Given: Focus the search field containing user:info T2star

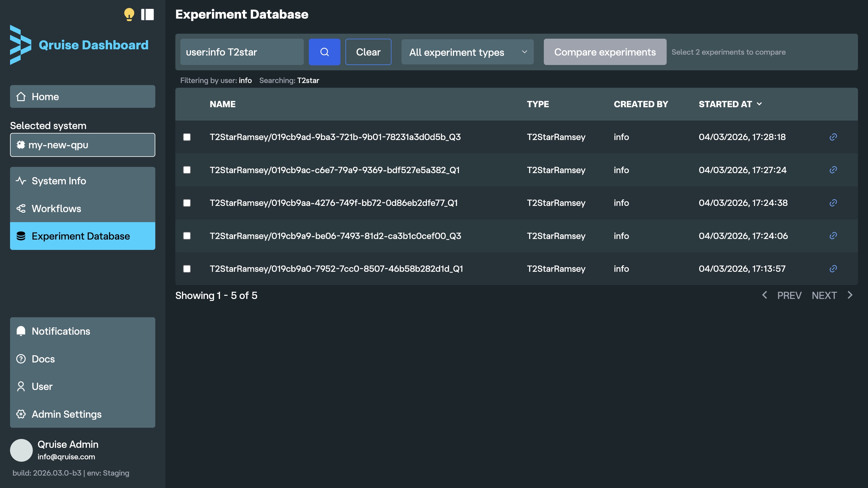Looking at the screenshot, I should (x=242, y=52).
